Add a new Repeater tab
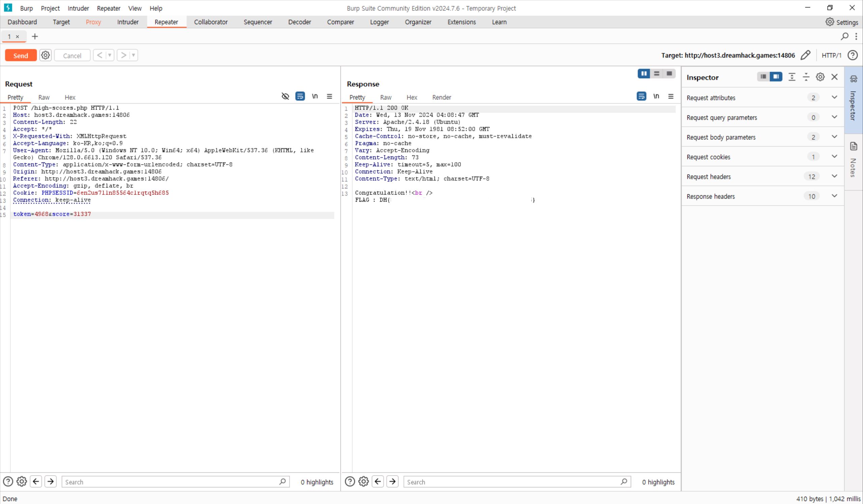 point(35,36)
